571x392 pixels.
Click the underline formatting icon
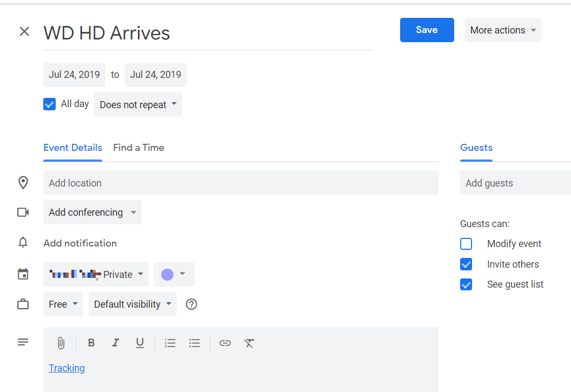(140, 343)
